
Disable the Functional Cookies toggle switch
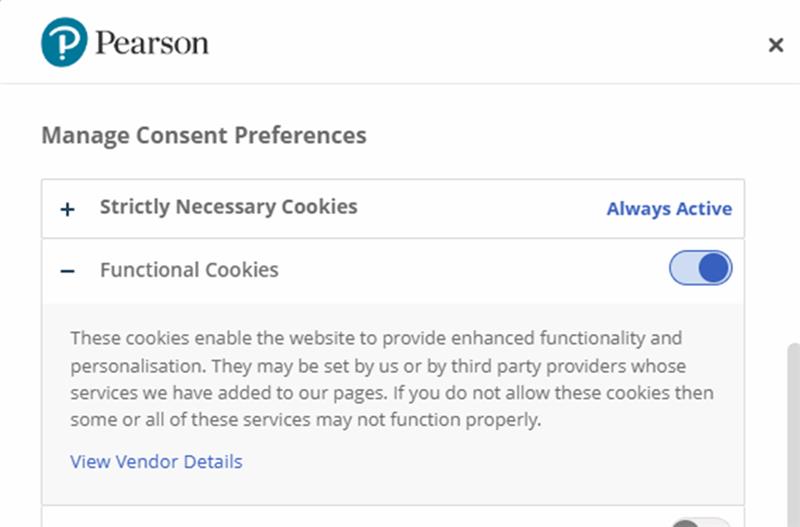click(700, 269)
